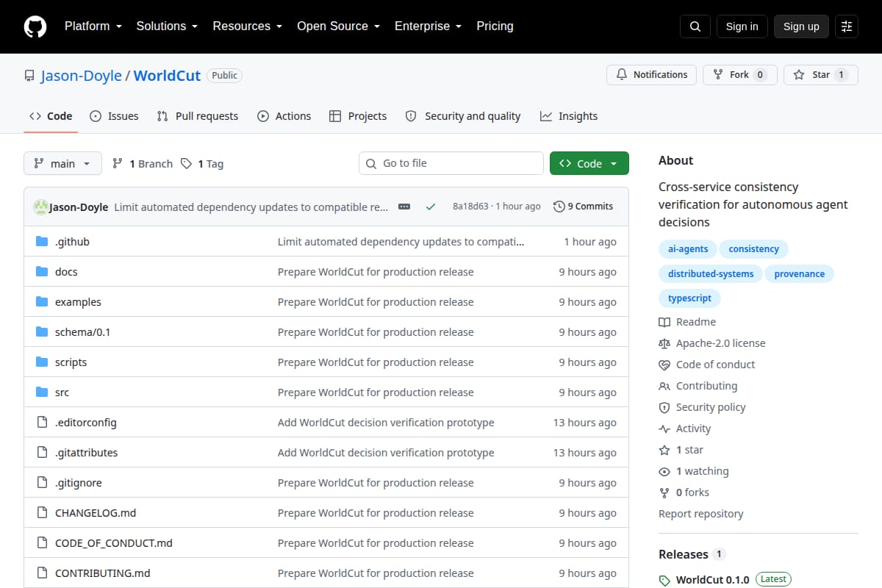Click Jason-Doyle's avatar in commit bar
882x588 pixels.
[40, 207]
